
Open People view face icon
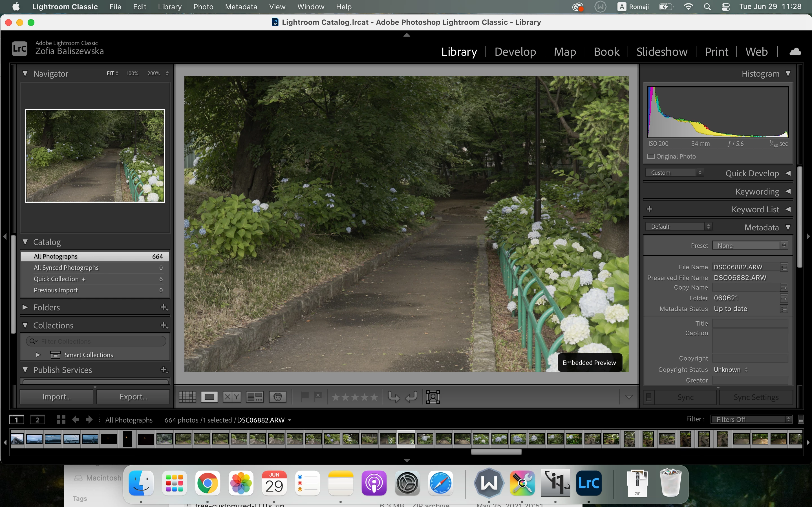click(277, 397)
